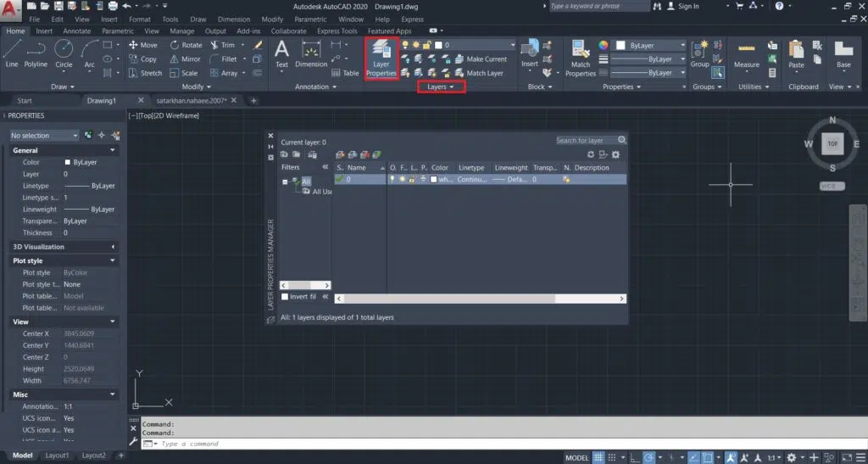Image resolution: width=868 pixels, height=464 pixels.
Task: Open the No selection dropdown in Properties
Action: [44, 135]
